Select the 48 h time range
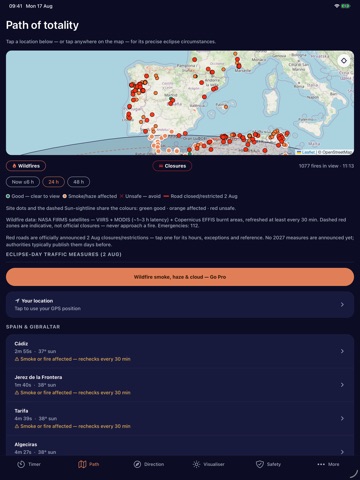The height and width of the screenshot is (480, 360). (x=79, y=182)
